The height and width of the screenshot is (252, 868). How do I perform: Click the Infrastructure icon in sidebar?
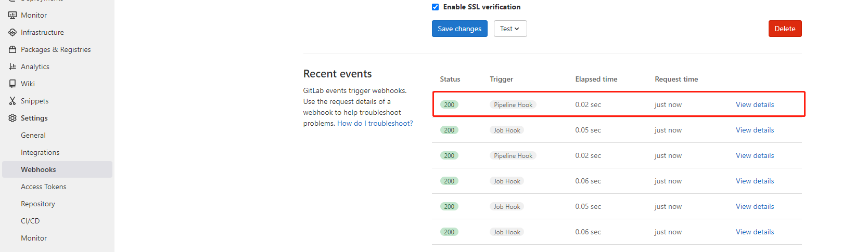[12, 32]
